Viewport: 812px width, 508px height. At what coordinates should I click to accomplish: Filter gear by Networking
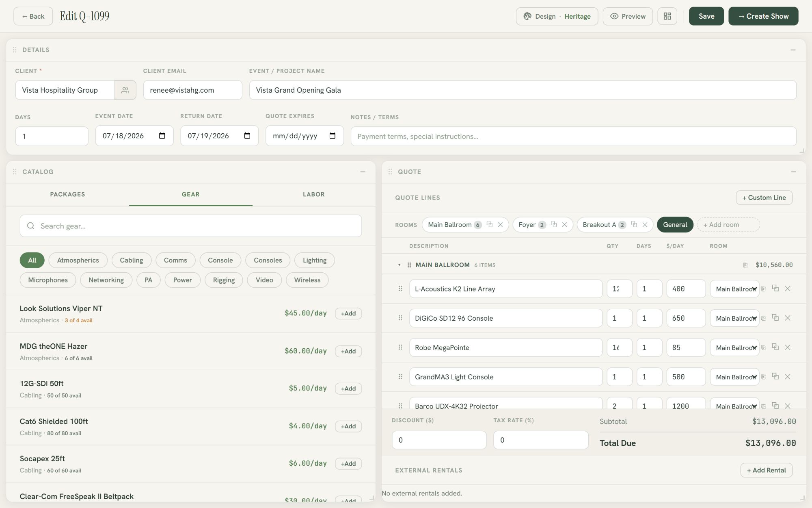106,280
